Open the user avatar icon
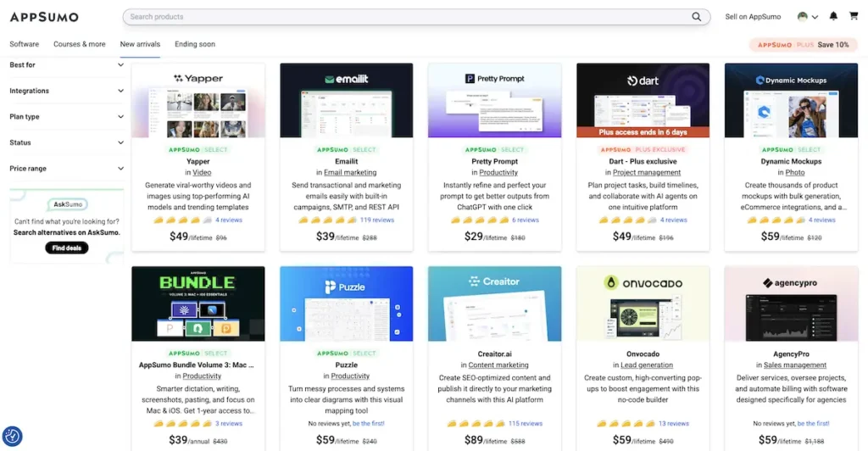The image size is (868, 451). 802,17
